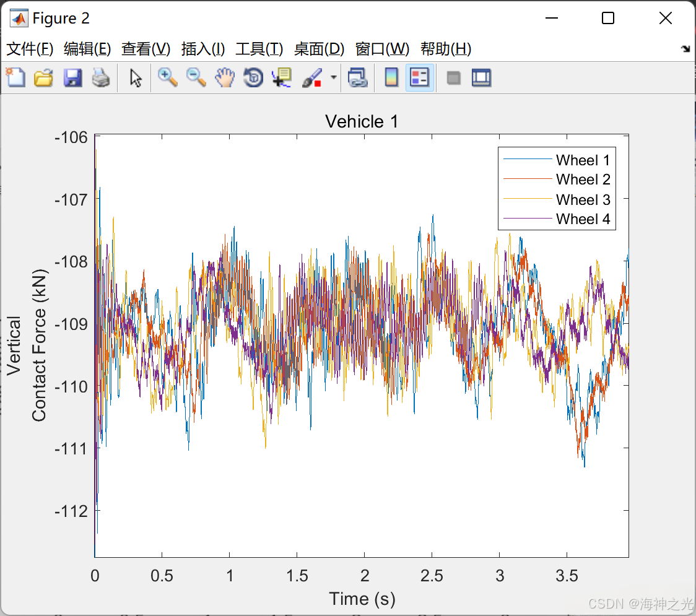Click the -112 y-axis tick label
Viewport: 696px width, 616px height.
[71, 511]
